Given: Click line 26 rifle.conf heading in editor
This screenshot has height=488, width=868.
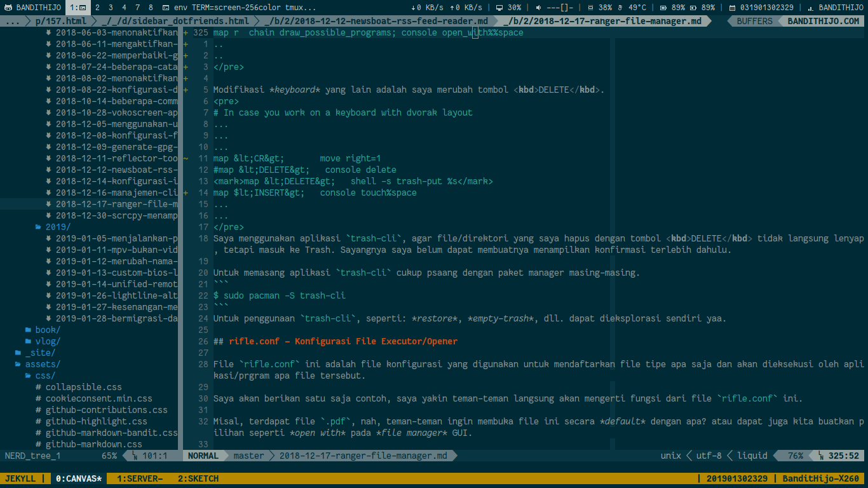Looking at the screenshot, I should point(343,341).
